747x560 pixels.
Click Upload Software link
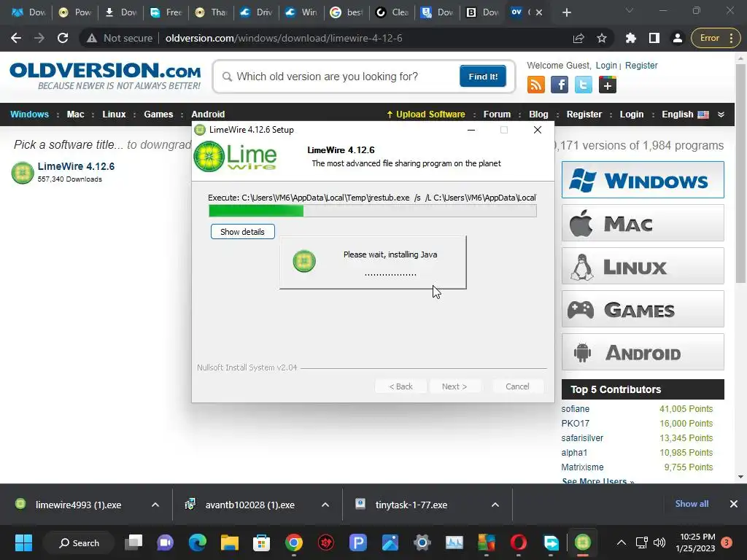tap(426, 114)
